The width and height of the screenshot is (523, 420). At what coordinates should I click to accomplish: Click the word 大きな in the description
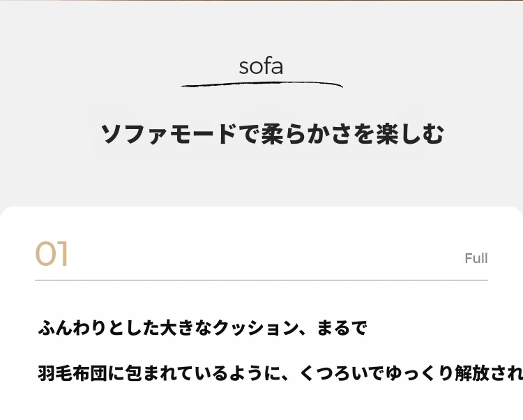coord(185,328)
